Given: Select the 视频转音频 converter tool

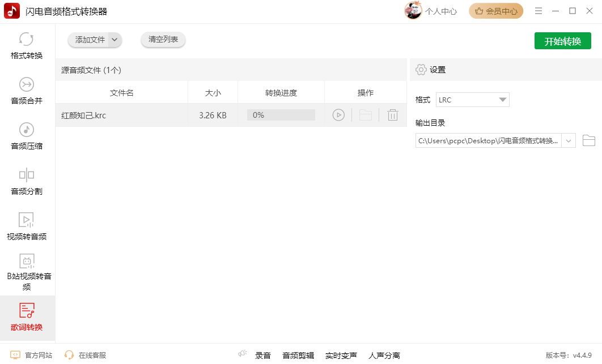Looking at the screenshot, I should (26, 225).
